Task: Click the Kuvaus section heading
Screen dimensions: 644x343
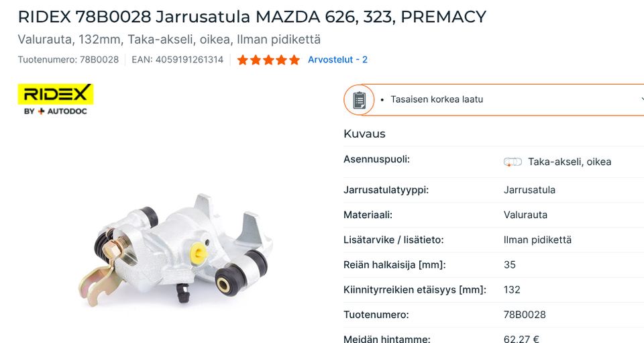Action: pos(364,134)
